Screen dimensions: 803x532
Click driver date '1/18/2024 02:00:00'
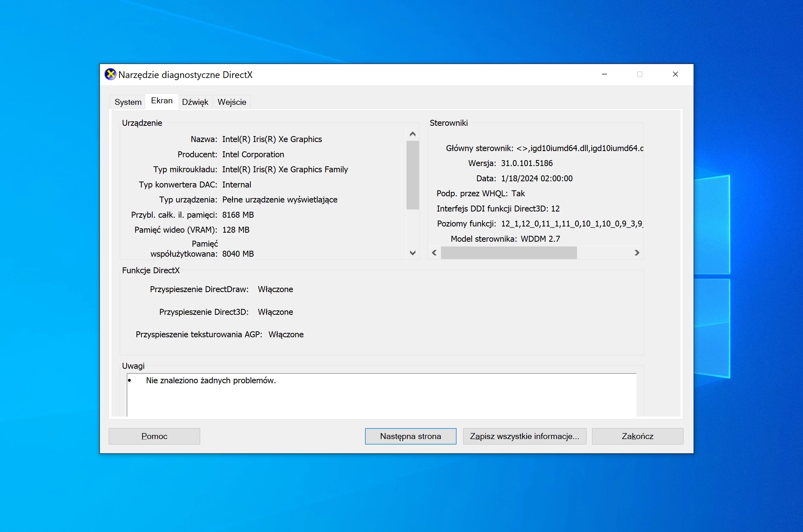[x=537, y=179]
